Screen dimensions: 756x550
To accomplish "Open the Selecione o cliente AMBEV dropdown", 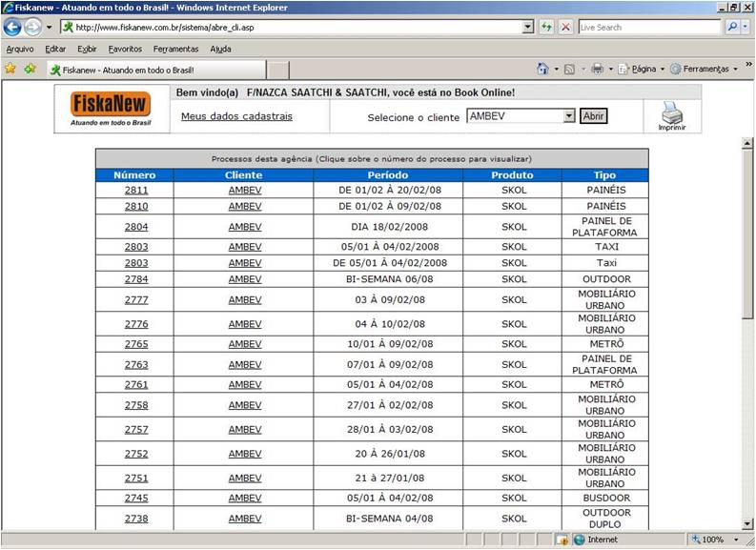I will click(x=521, y=116).
